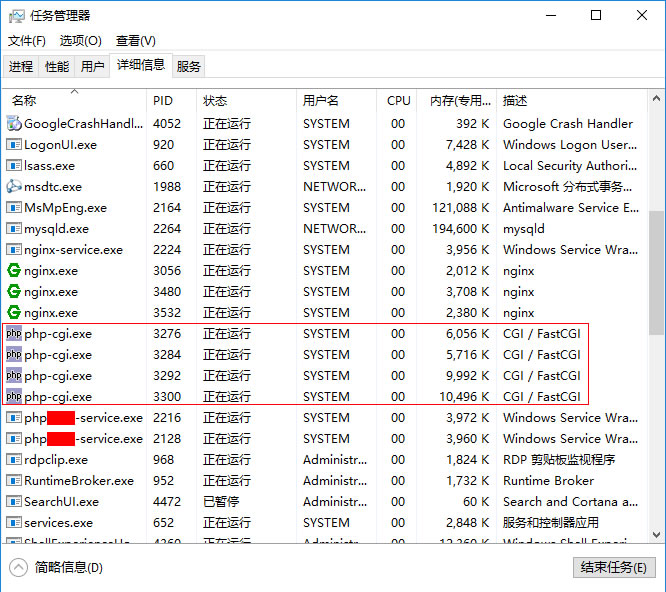Click the php-cgi.exe icon with PID 3276
The image size is (666, 592).
tap(14, 334)
